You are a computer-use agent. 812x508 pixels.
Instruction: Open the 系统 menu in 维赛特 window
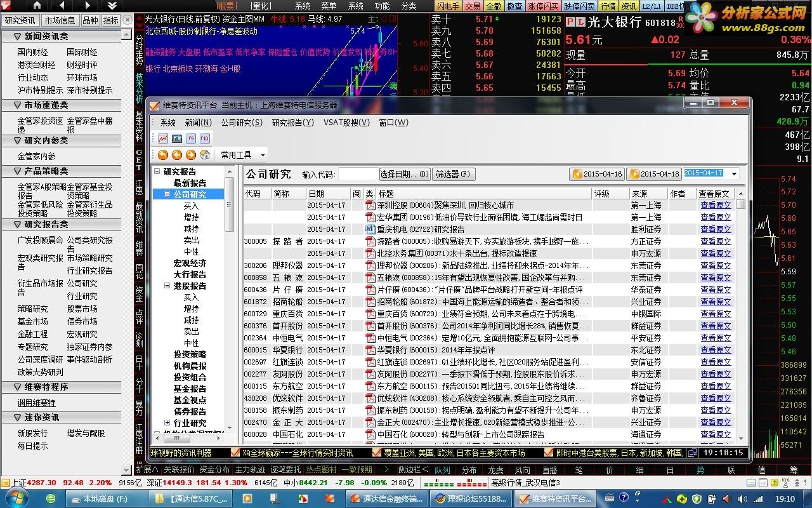pyautogui.click(x=168, y=123)
